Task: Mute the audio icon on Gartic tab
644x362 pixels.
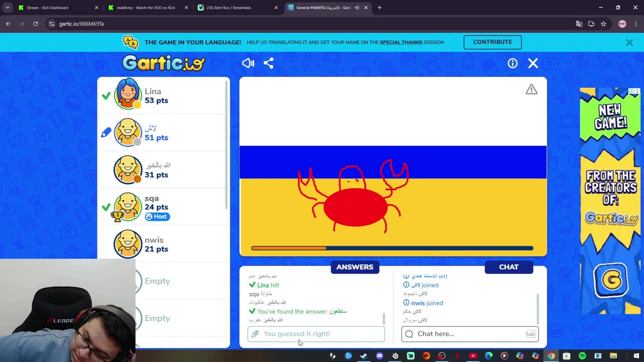Action: [x=357, y=8]
